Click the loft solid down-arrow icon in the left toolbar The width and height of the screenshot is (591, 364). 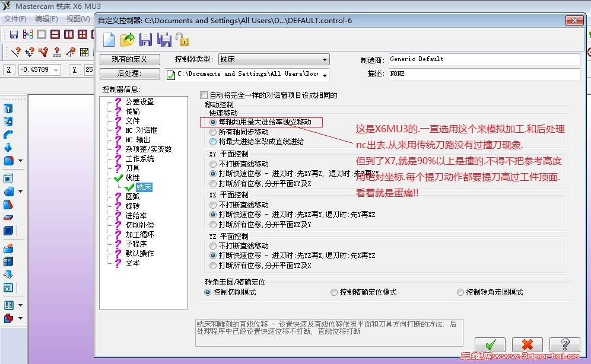click(8, 147)
